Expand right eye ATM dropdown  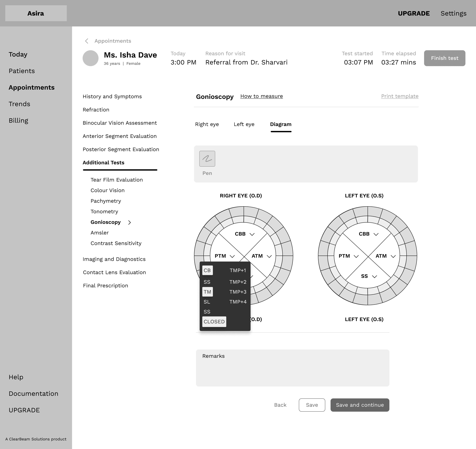(269, 256)
